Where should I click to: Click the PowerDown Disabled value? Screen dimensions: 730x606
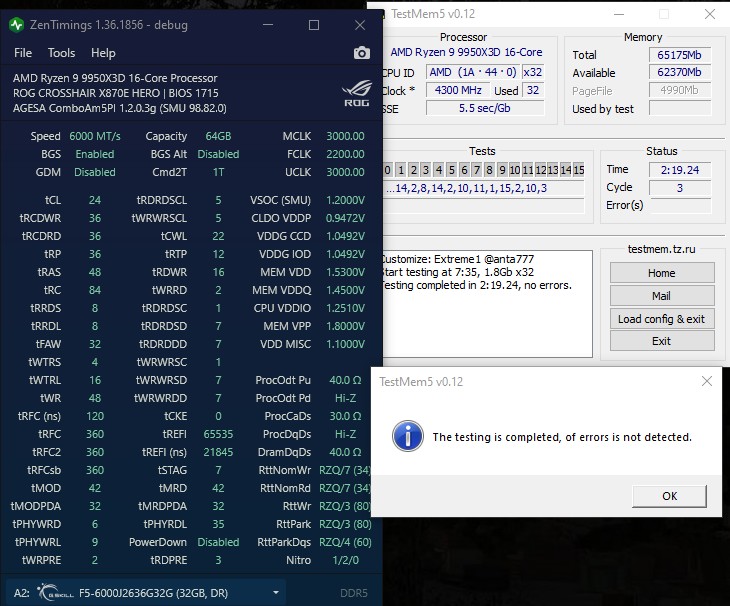pos(218,542)
